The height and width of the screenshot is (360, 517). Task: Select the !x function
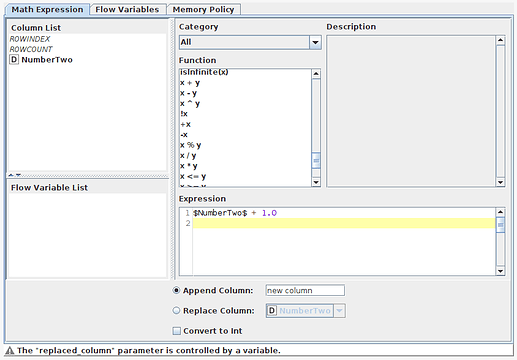click(x=184, y=114)
